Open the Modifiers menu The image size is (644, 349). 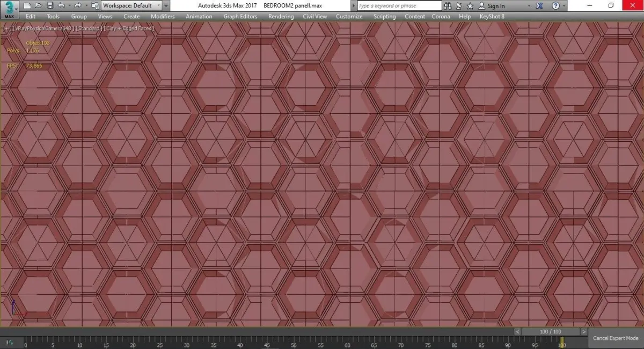pyautogui.click(x=163, y=16)
